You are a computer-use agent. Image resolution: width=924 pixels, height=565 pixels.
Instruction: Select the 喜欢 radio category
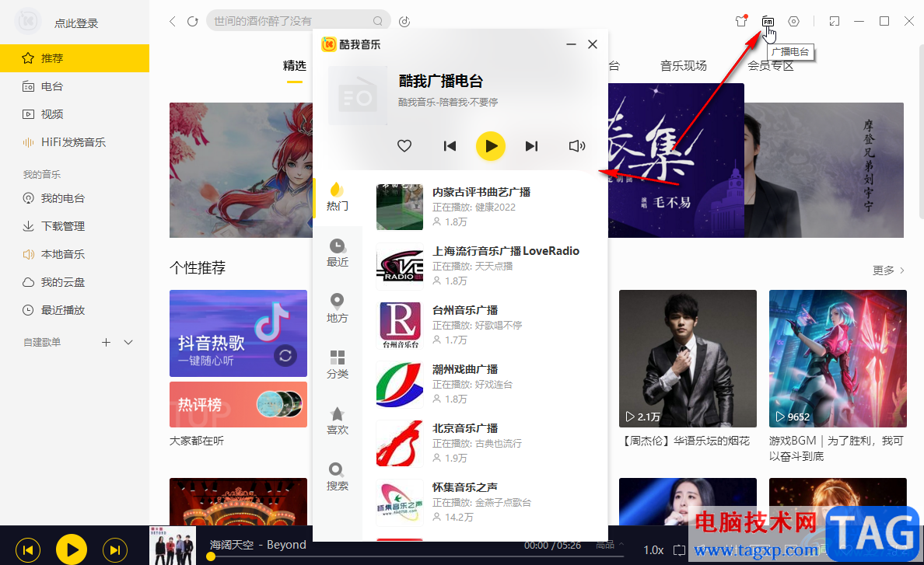338,420
